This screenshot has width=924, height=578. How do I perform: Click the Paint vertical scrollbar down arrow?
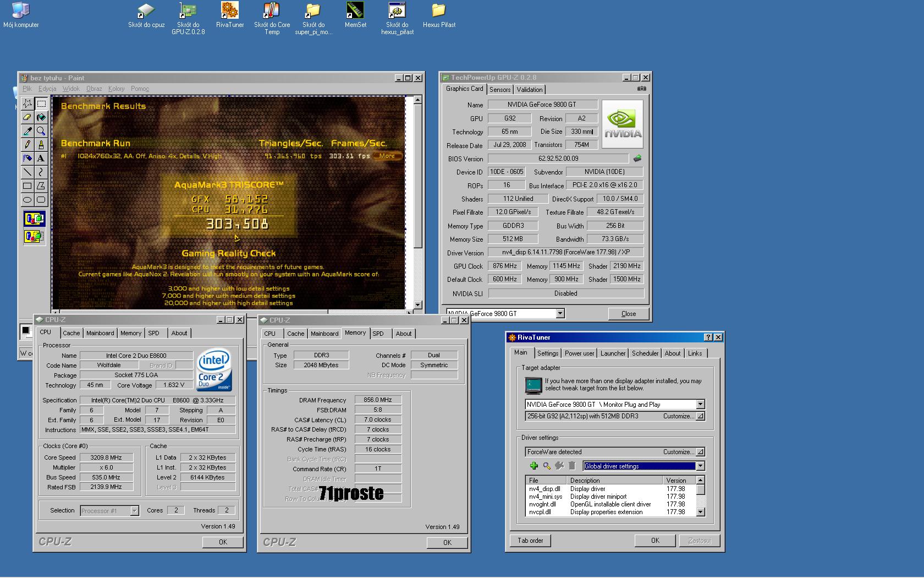417,305
